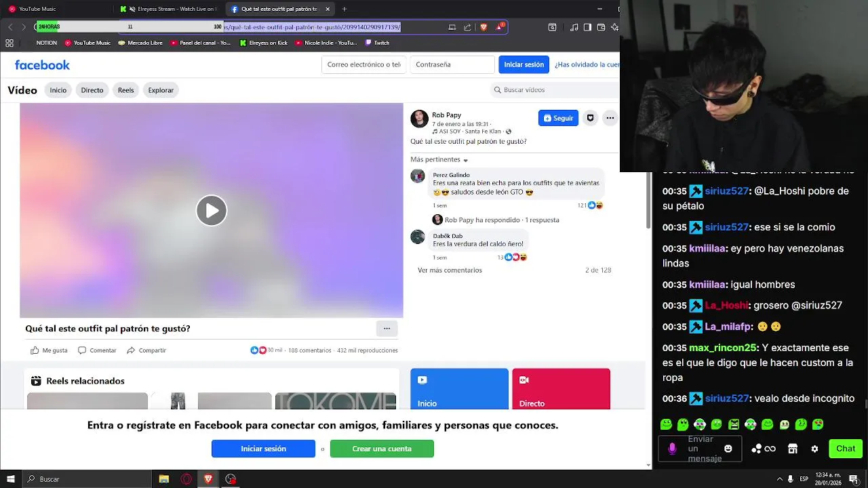Click the forgotten account link
This screenshot has width=868, height=488.
[x=587, y=64]
